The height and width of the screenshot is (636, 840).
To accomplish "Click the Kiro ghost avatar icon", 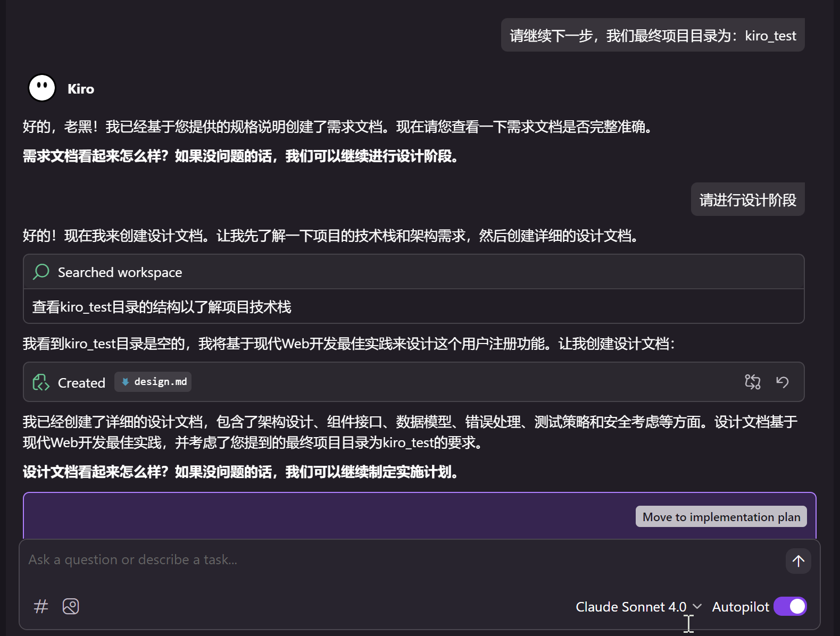I will click(42, 88).
